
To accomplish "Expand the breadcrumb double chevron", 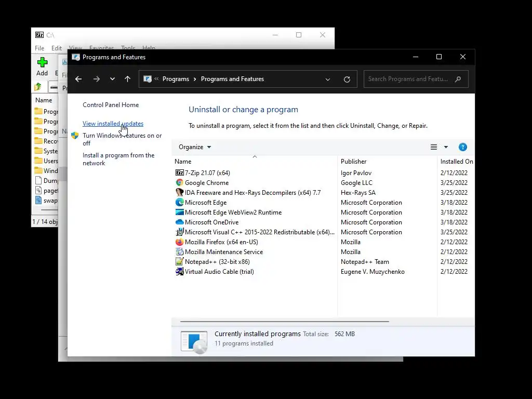I will 156,79.
